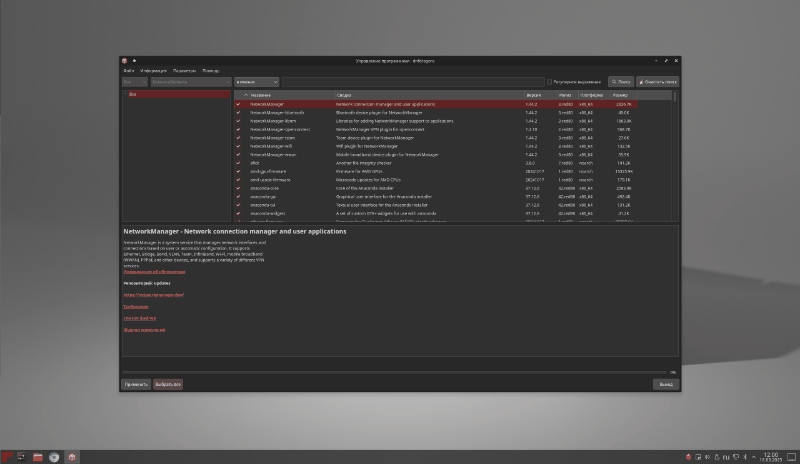Open 'Информация об обновлении' link
Image resolution: width=800 pixels, height=464 pixels.
tap(154, 272)
